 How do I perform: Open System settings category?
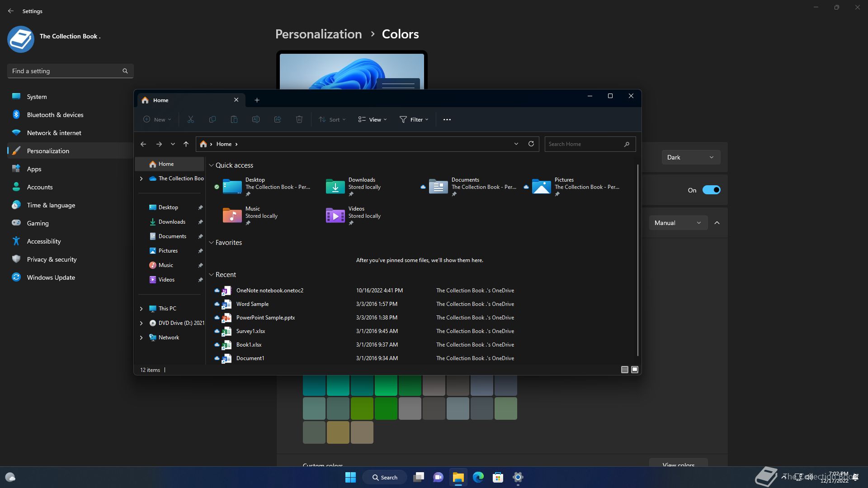(70, 97)
